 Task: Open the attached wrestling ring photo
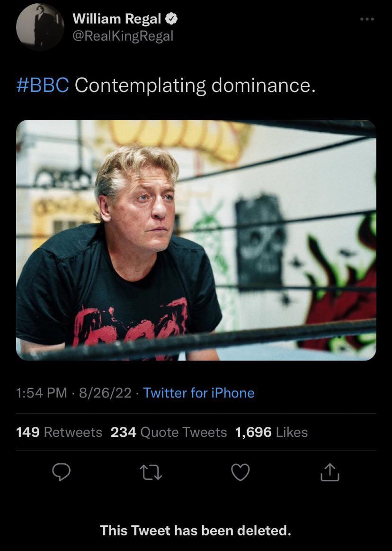[196, 240]
